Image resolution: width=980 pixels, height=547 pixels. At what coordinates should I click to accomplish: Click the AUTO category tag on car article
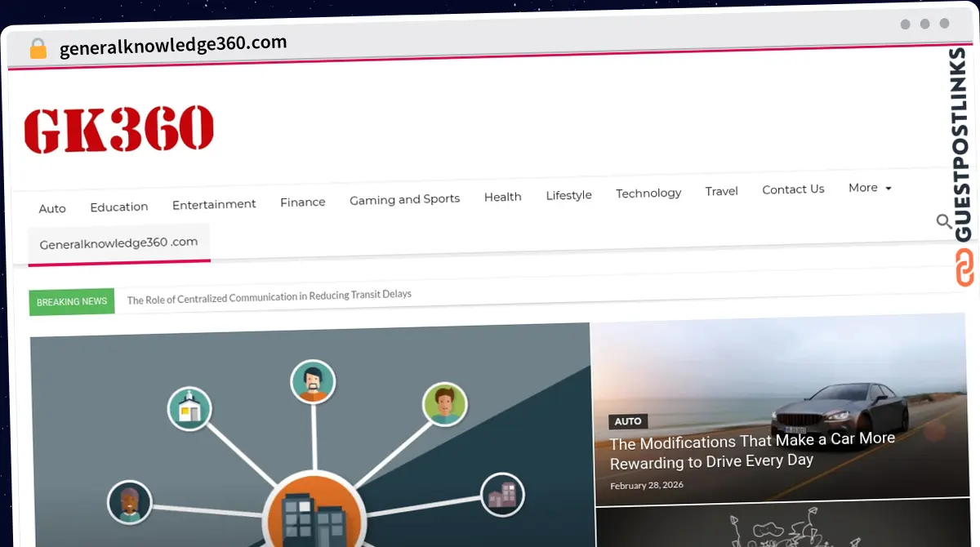click(x=628, y=421)
